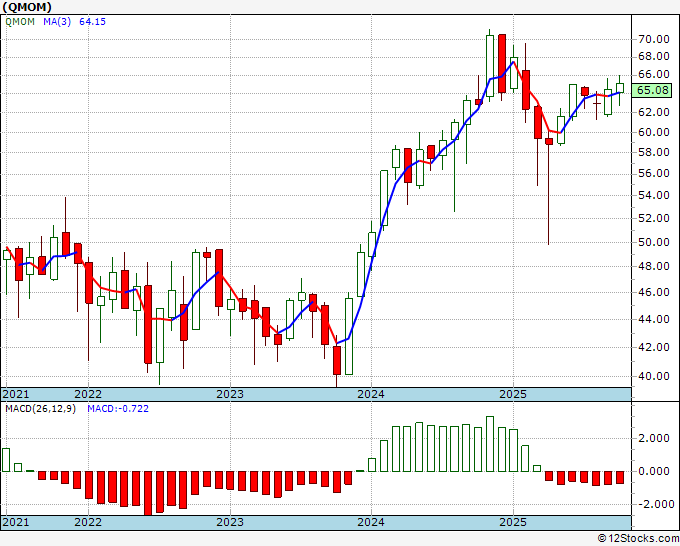
Task: Click the 62.00 price axis label
Action: 654,112
